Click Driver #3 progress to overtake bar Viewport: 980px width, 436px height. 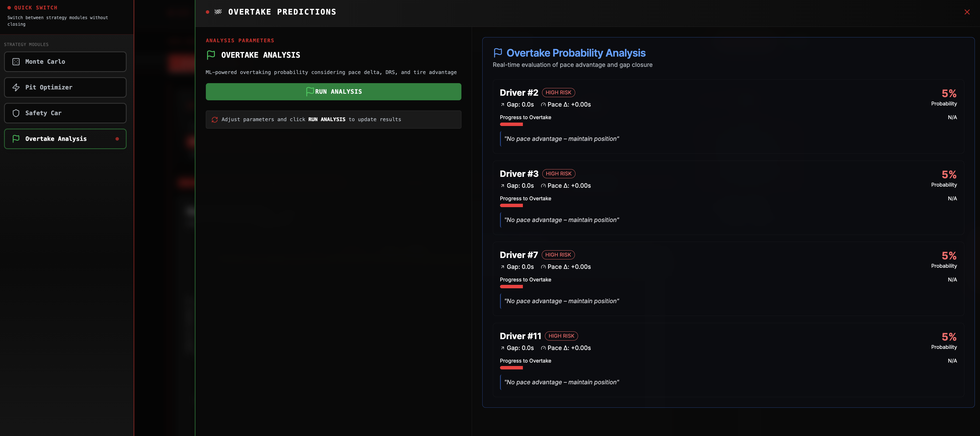tap(511, 205)
